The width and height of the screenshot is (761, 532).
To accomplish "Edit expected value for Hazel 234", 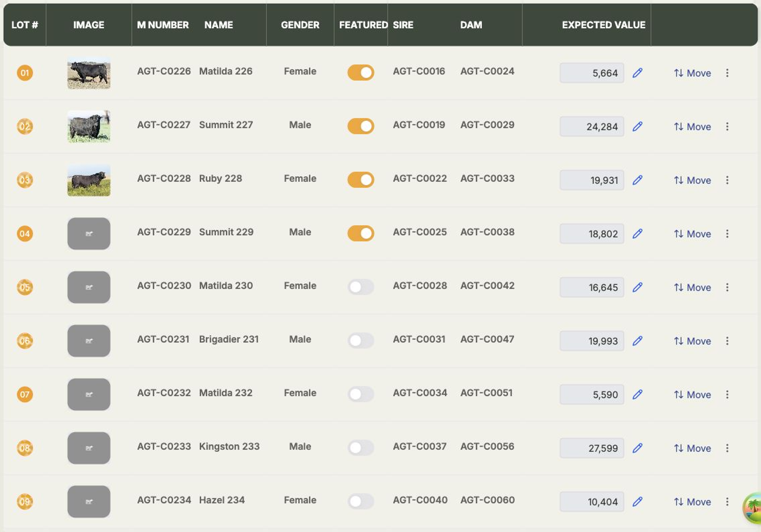I will point(637,502).
